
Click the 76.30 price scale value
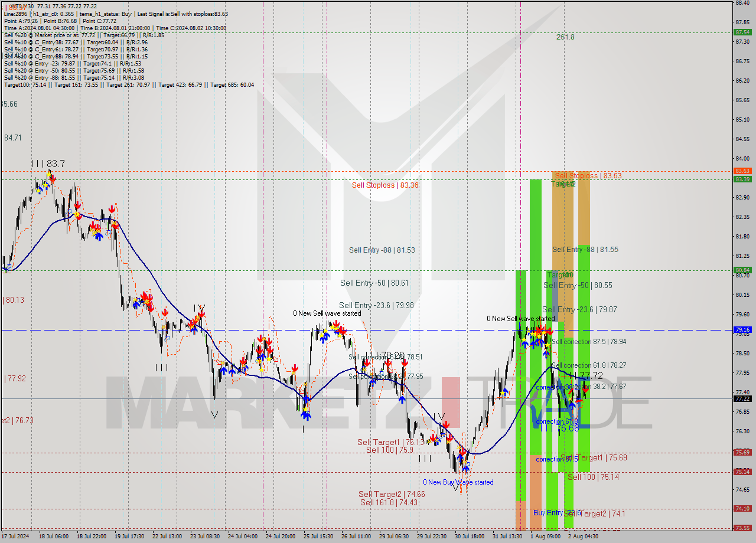tap(742, 431)
